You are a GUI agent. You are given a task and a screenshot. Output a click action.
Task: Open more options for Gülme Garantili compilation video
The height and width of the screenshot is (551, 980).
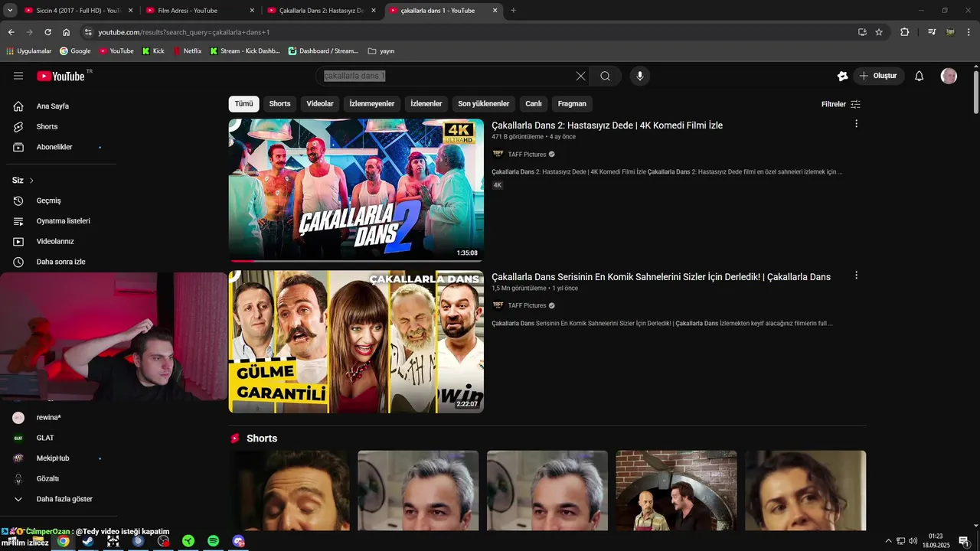coord(856,275)
